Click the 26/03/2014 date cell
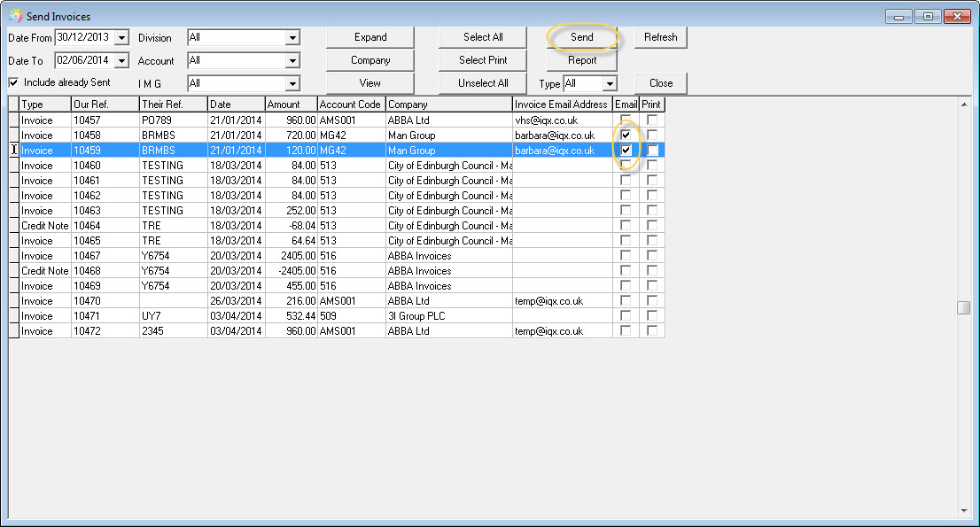Screen dimensions: 980x527 237,301
